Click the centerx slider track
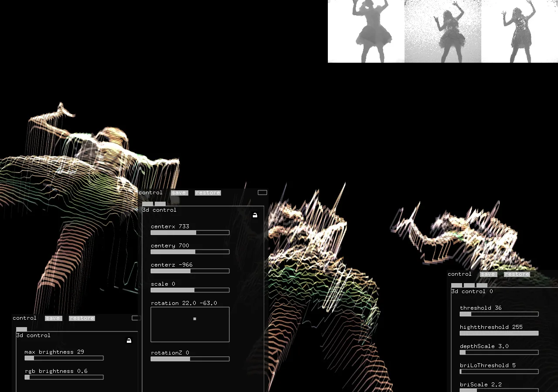The width and height of the screenshot is (558, 392). point(190,233)
